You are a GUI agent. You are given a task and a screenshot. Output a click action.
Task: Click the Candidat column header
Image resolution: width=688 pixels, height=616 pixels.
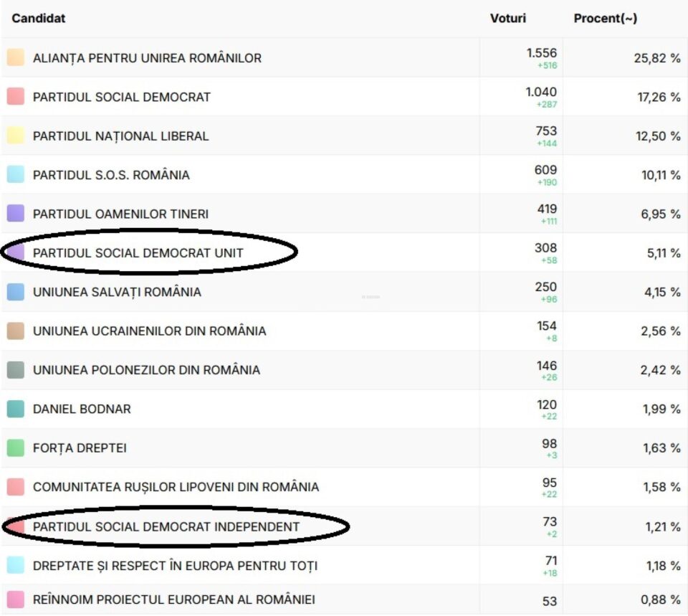coord(38,19)
